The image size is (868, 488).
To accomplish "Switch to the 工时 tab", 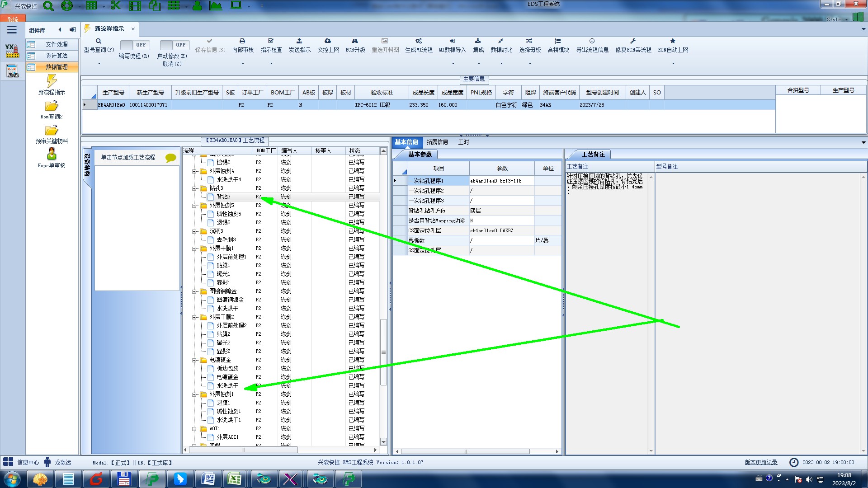I will click(x=463, y=142).
